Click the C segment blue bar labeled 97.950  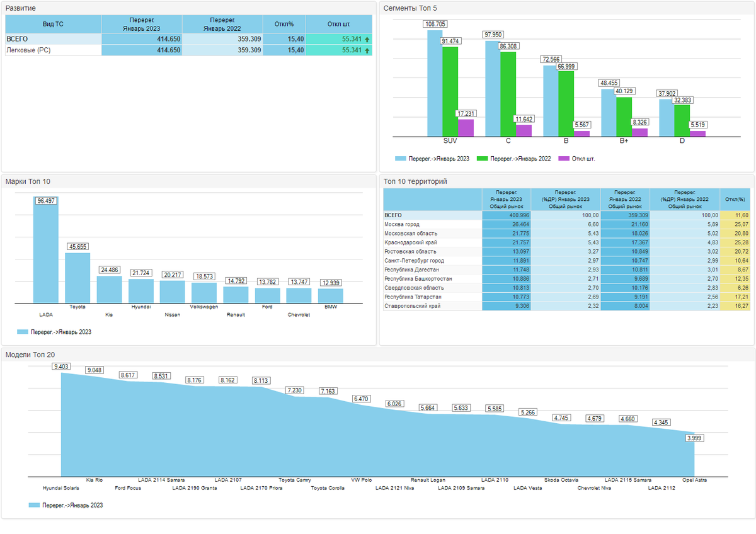coord(493,88)
